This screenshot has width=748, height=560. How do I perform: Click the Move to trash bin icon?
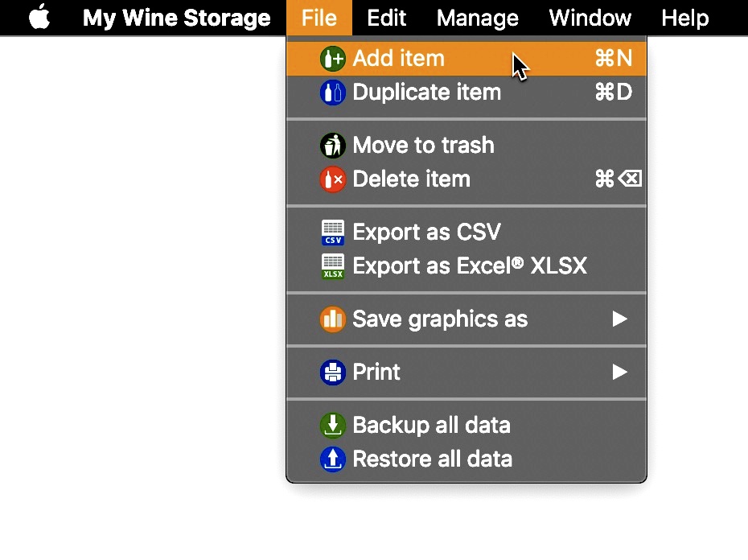[332, 146]
